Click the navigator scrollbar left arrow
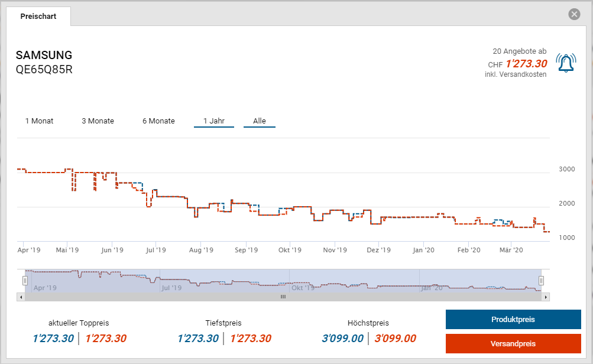The height and width of the screenshot is (364, 593). point(21,297)
